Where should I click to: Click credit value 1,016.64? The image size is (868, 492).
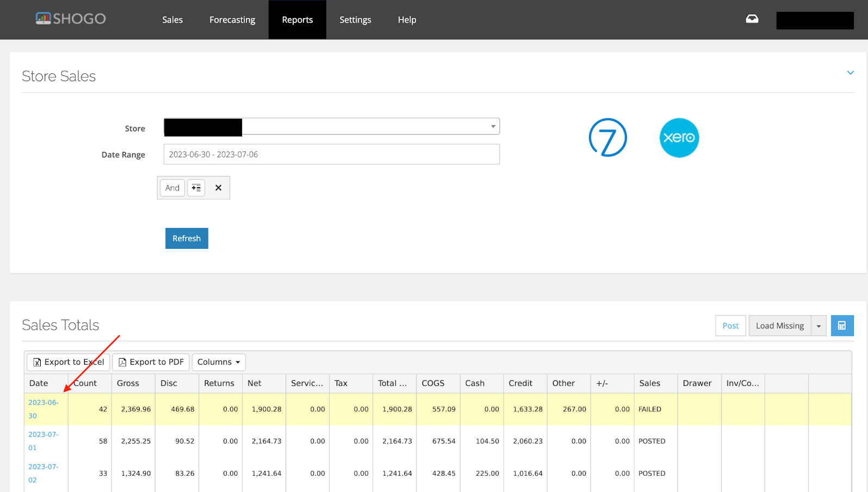[528, 473]
